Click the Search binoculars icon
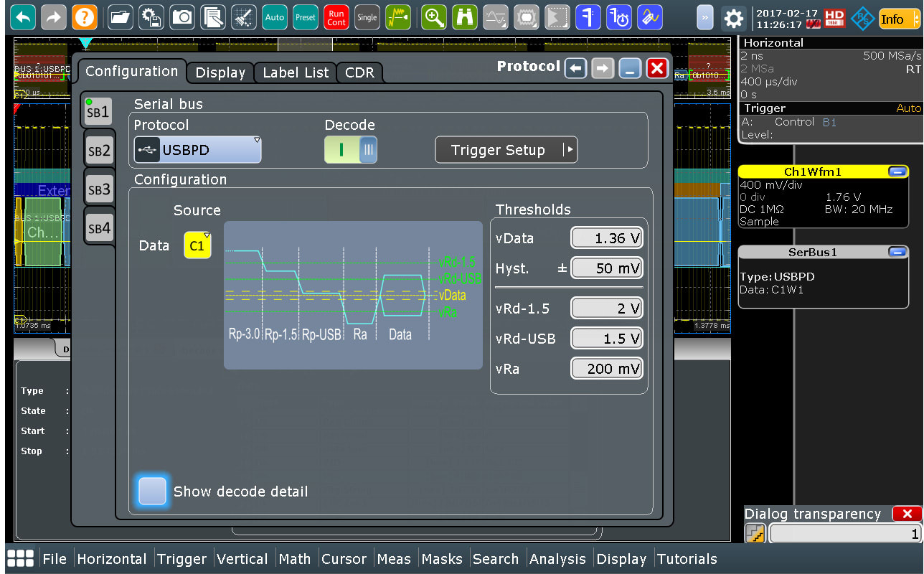The height and width of the screenshot is (574, 924). click(465, 17)
